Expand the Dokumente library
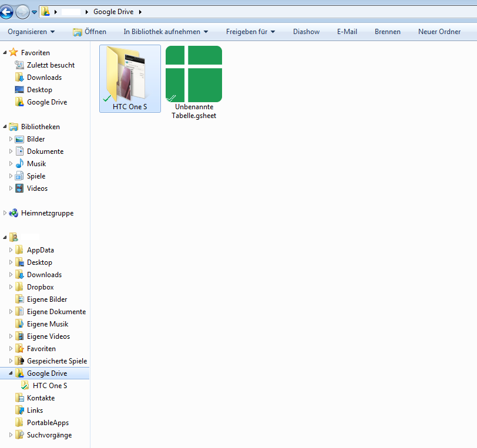The image size is (477, 448). point(11,151)
